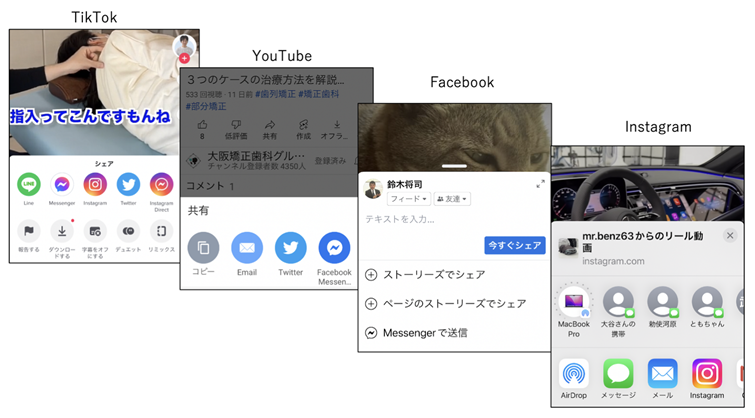Viewport: 755px width, 418px height.
Task: Tap YouTube 作成 create icon
Action: tap(303, 125)
